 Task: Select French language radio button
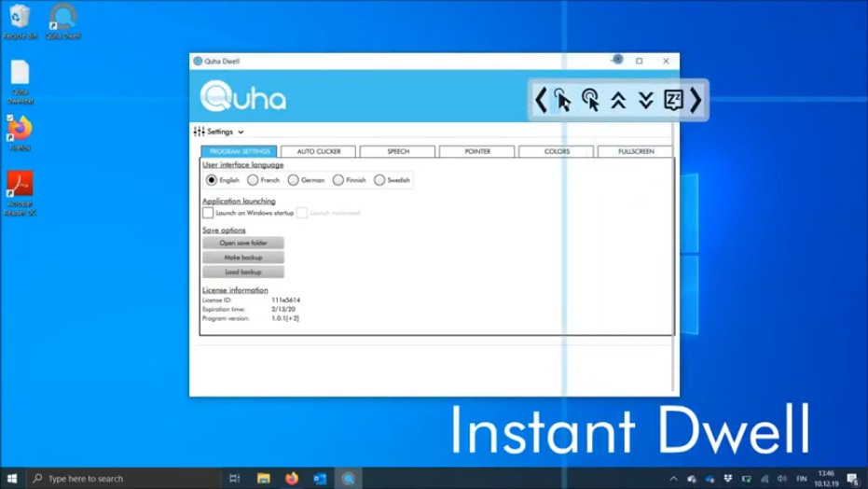(x=253, y=180)
